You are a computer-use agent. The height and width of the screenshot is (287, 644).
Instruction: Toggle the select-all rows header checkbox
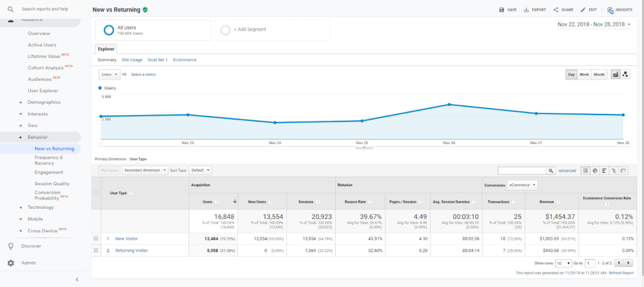pos(96,193)
